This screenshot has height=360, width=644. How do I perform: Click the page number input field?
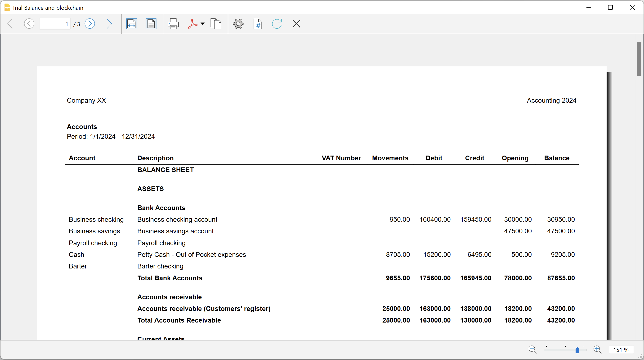(54, 24)
